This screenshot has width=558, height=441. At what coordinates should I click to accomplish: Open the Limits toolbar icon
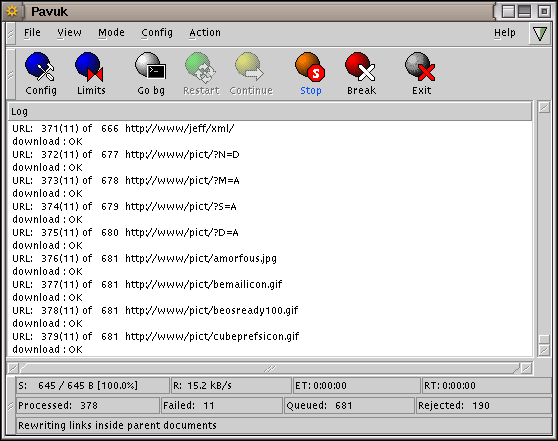(91, 74)
